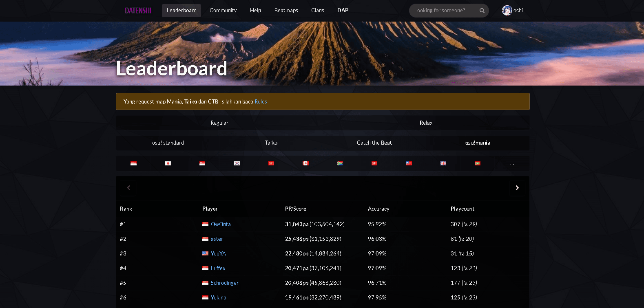Open the DAP nav item

click(x=343, y=11)
